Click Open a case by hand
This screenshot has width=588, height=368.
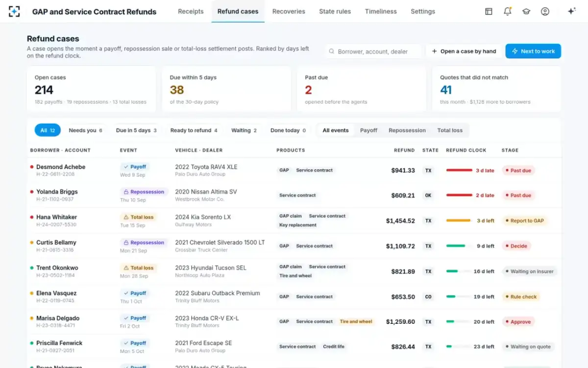464,51
